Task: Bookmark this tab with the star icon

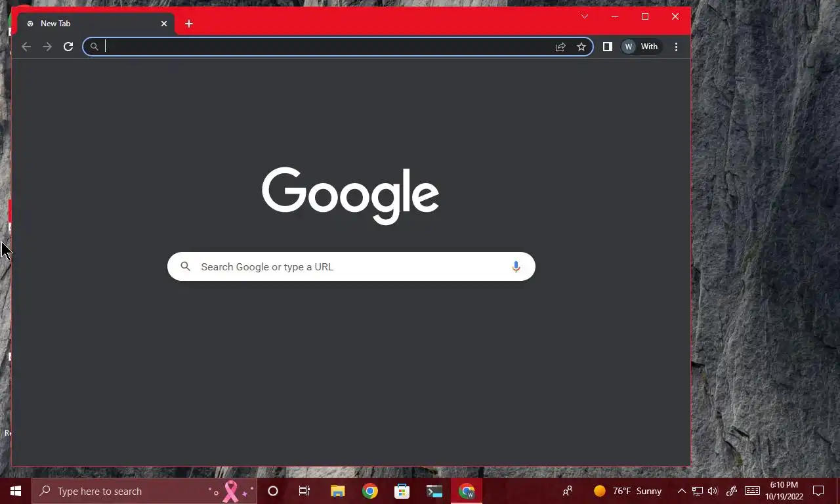Action: tap(581, 47)
